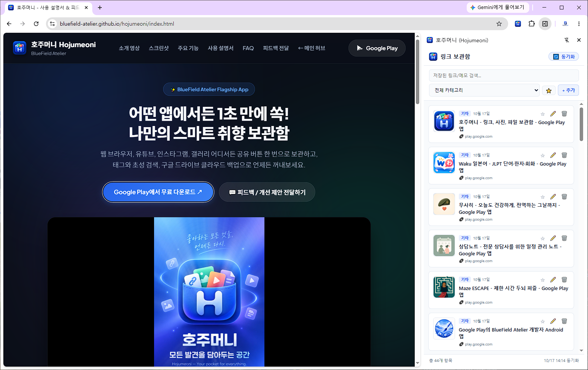Pin the Hojumeoni side panel
The height and width of the screenshot is (370, 588).
click(567, 40)
